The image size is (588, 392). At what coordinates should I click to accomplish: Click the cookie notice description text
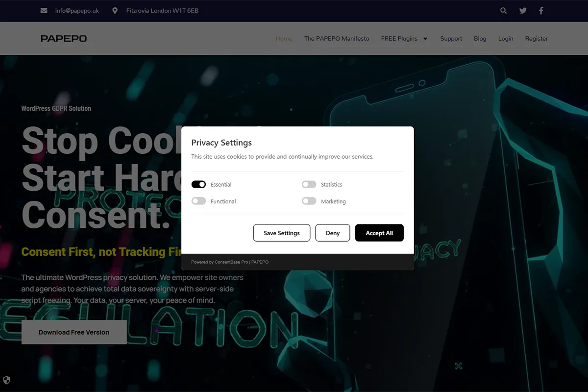pos(282,157)
